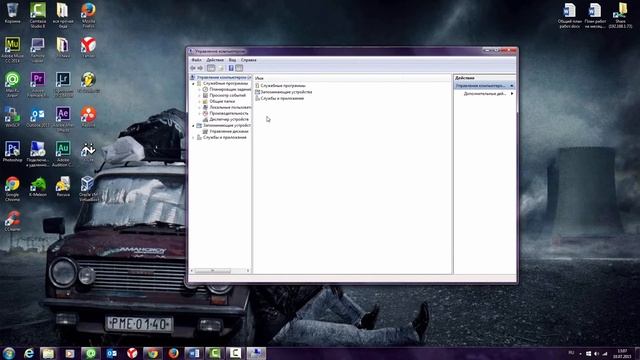Click tree pane scrollbar right arrow
The width and height of the screenshot is (640, 360).
pyautogui.click(x=248, y=271)
